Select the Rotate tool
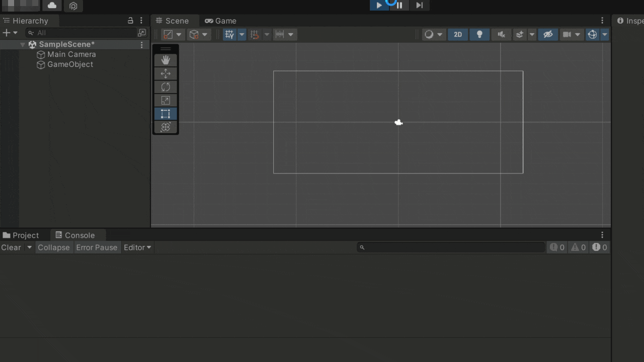The height and width of the screenshot is (362, 644). pos(166,86)
